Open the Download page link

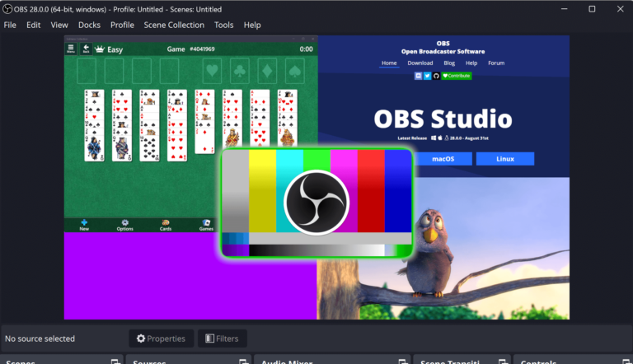420,63
